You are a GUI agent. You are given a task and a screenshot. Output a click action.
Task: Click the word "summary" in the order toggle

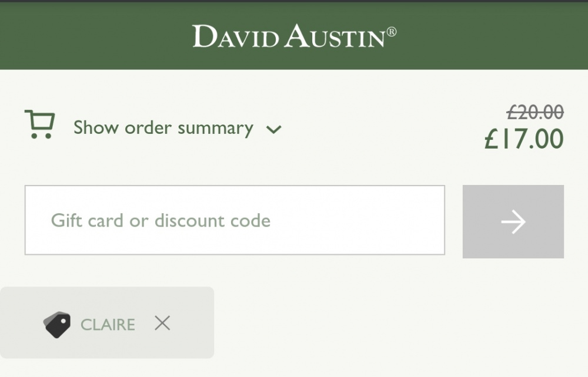pos(216,129)
